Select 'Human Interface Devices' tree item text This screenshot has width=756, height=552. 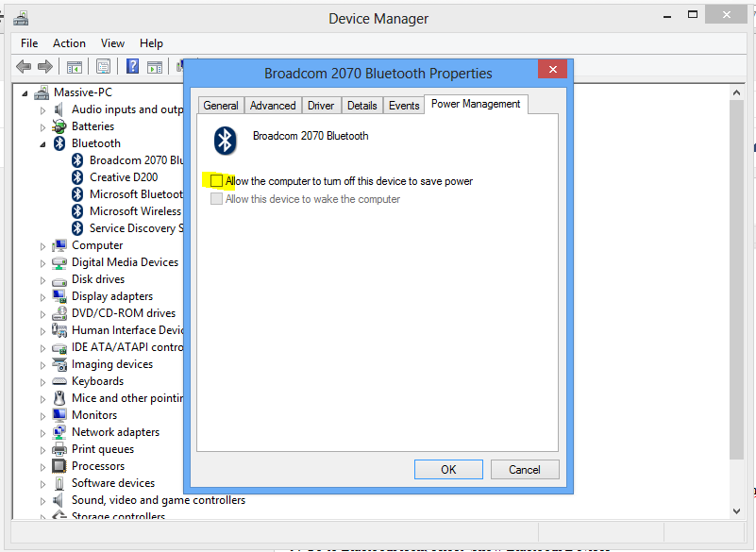point(127,330)
